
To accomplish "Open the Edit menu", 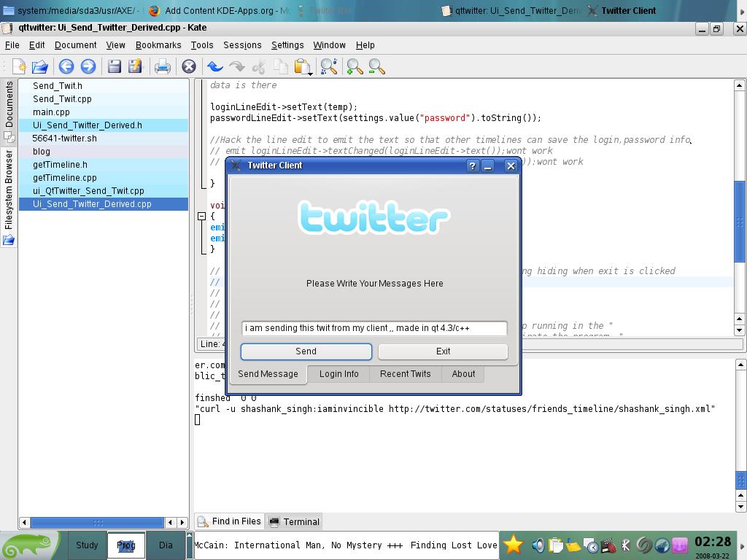I will pos(36,44).
